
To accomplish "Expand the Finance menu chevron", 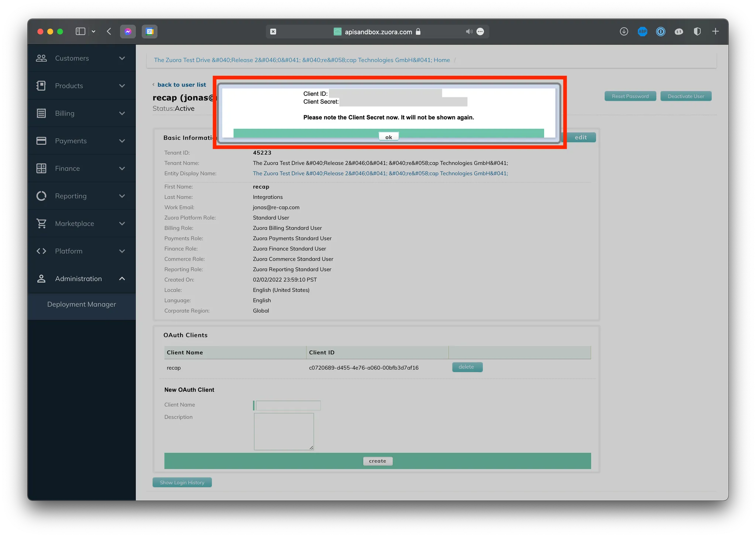I will 122,168.
